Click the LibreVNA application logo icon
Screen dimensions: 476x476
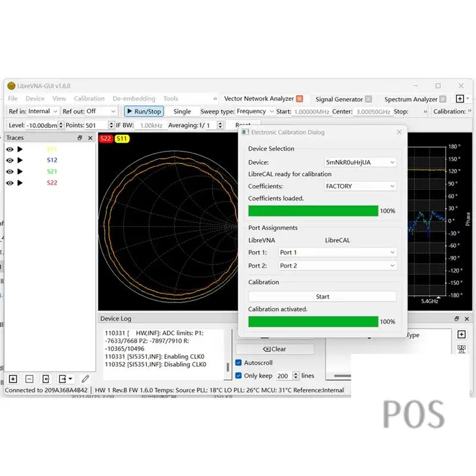[11, 86]
